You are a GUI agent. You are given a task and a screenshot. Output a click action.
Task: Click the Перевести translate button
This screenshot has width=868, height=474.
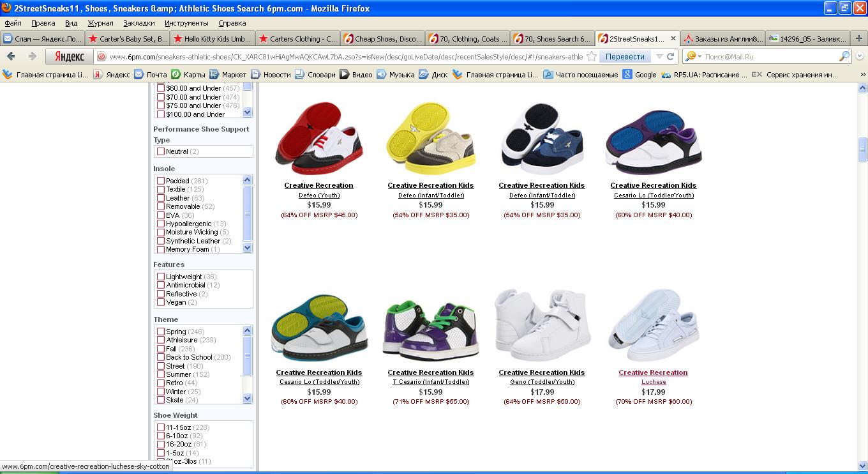point(625,56)
